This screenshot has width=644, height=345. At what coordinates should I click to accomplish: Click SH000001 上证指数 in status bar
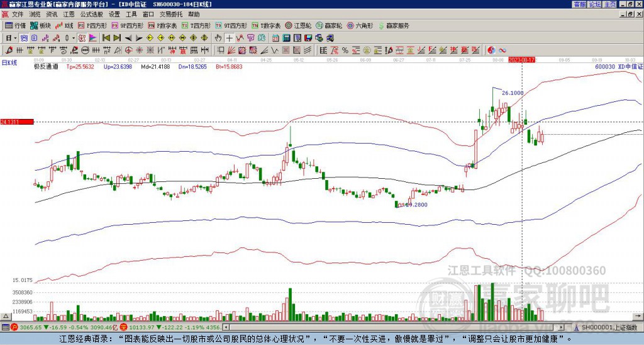[x=609, y=327]
